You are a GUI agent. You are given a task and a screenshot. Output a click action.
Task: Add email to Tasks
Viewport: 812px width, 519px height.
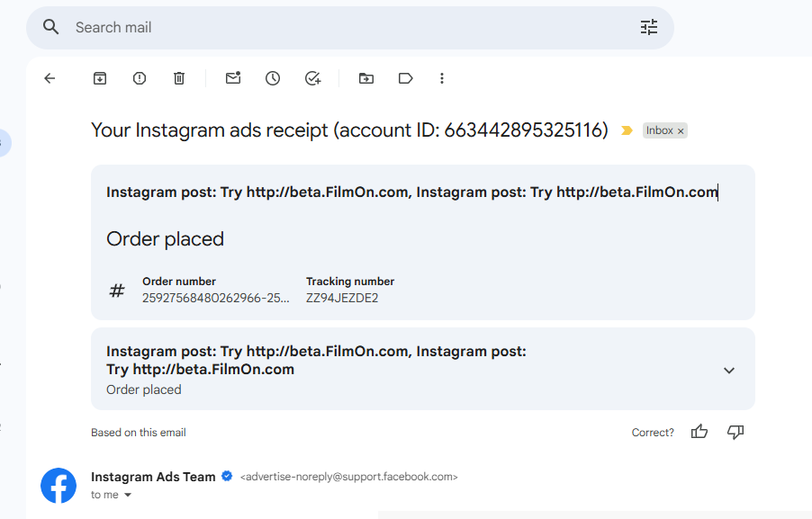(x=312, y=78)
